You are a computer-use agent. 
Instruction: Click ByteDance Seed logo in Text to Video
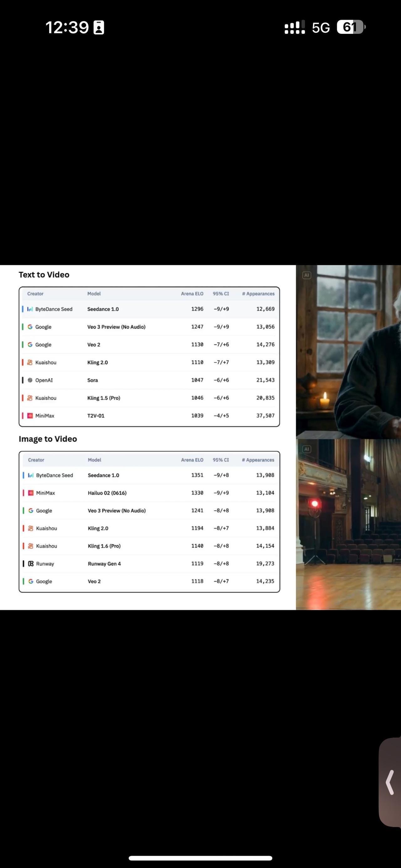[x=30, y=309]
